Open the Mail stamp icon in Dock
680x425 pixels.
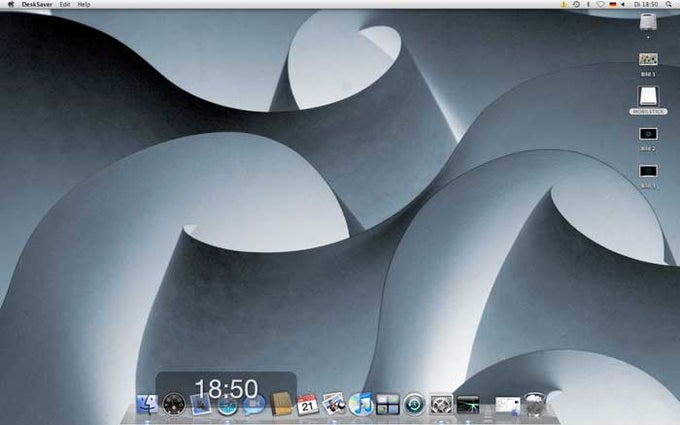(x=201, y=404)
